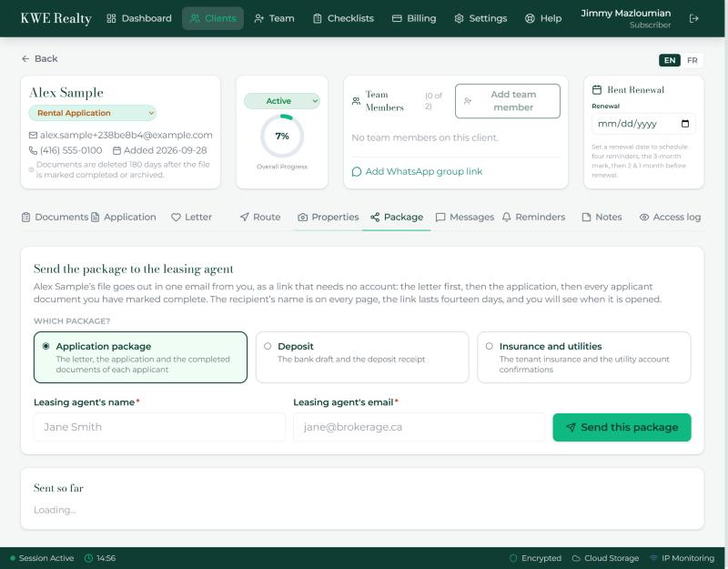Go Back to the client list

point(39,58)
